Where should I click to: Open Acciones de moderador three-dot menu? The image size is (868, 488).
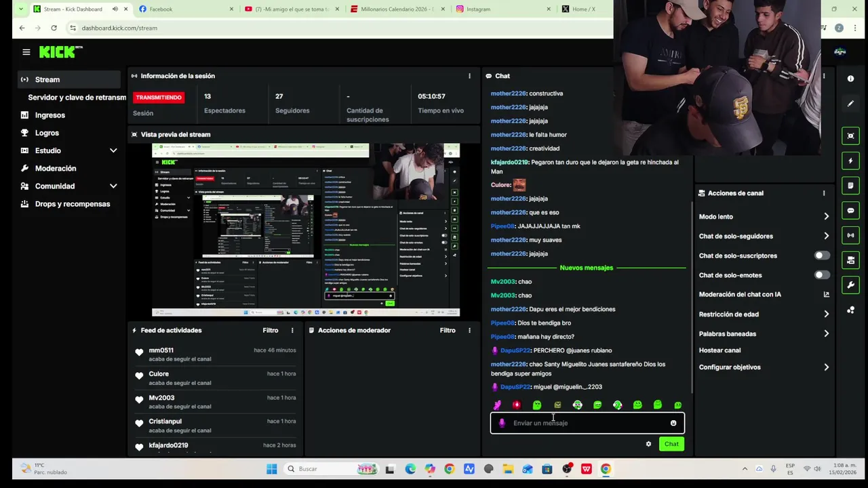pos(469,330)
